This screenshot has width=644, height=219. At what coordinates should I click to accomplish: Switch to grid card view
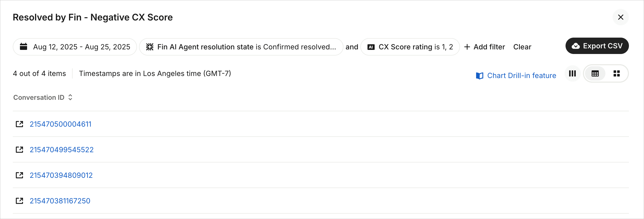[617, 74]
